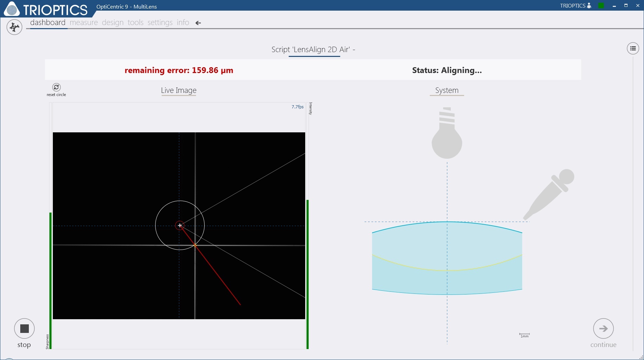Select the alignment motor icon beside dashboard
The image size is (644, 360).
click(x=14, y=27)
